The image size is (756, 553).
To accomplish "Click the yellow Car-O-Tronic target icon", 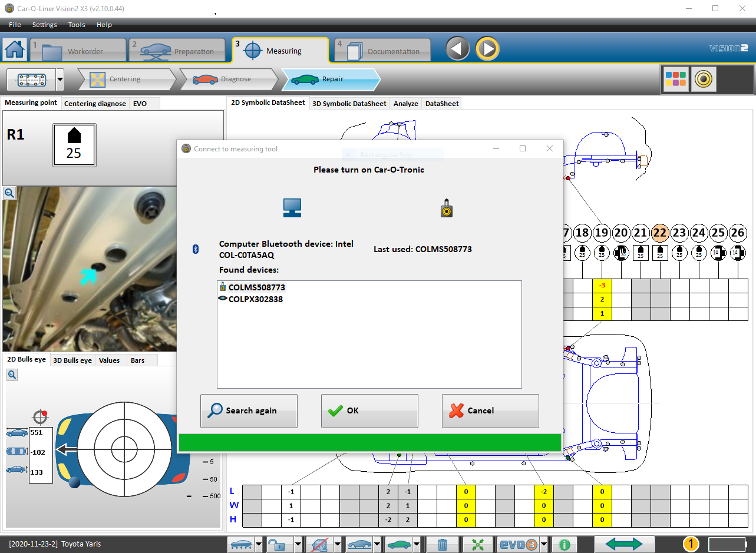I will pos(703,79).
